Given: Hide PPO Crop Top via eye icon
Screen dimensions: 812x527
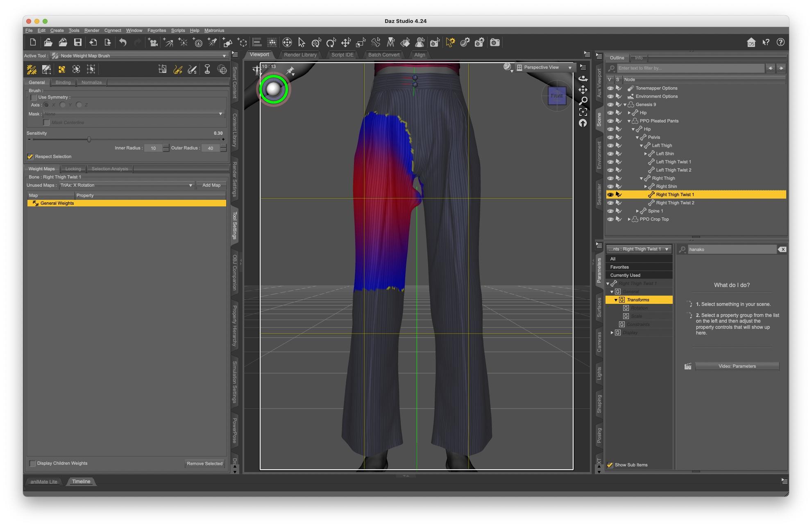Looking at the screenshot, I should [610, 219].
